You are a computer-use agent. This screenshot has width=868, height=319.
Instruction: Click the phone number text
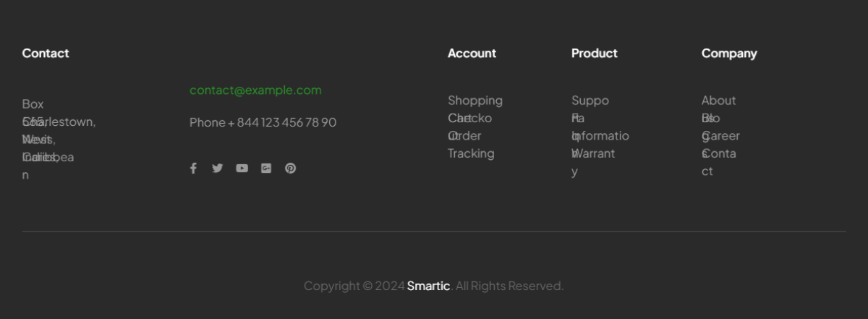click(x=263, y=122)
